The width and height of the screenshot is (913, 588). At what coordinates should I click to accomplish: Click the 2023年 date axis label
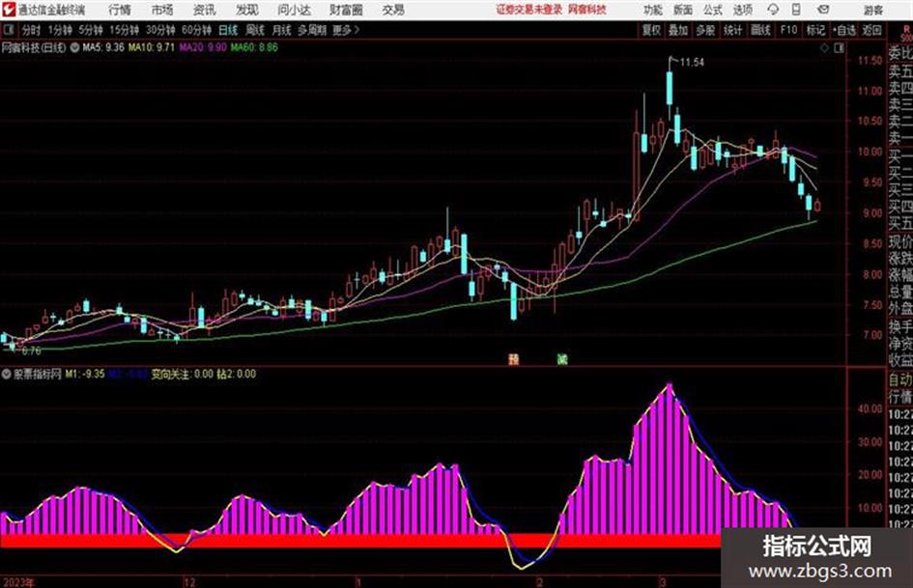click(x=18, y=582)
